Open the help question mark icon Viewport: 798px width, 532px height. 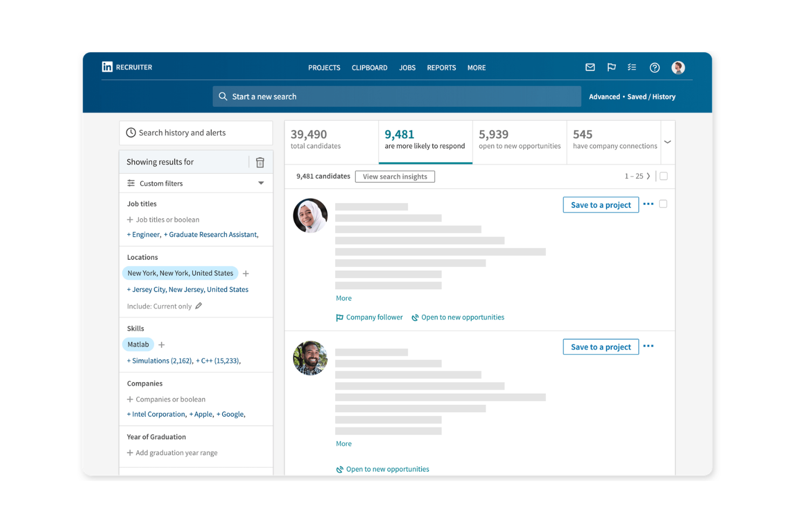(x=655, y=67)
